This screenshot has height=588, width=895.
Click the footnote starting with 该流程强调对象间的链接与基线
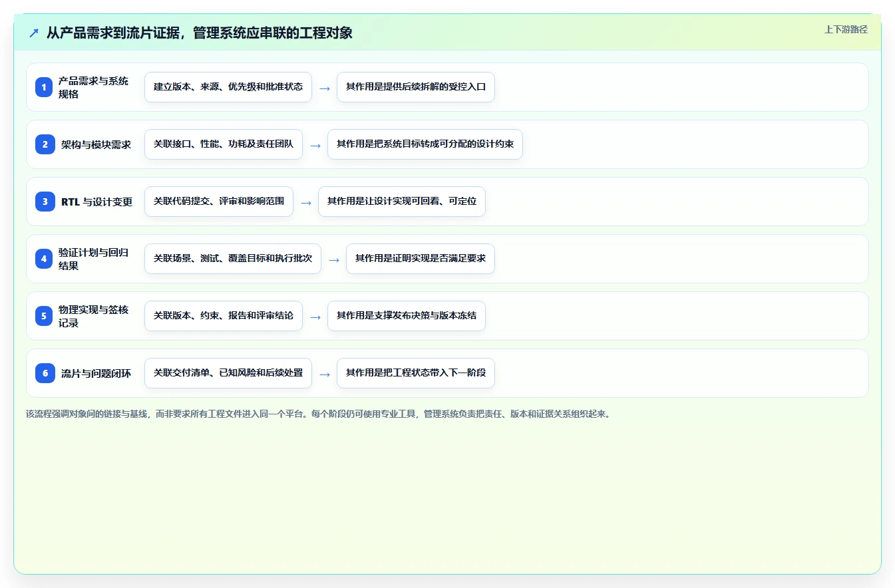pos(318,414)
